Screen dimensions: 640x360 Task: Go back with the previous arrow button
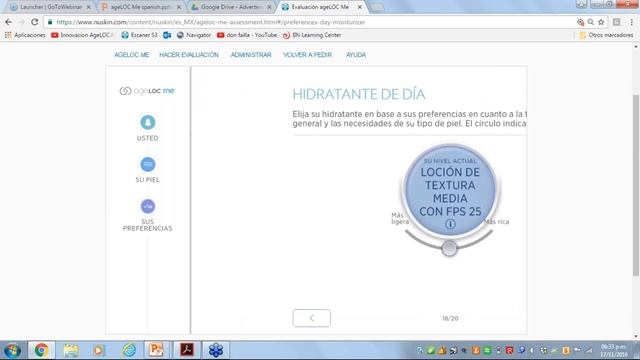(311, 318)
